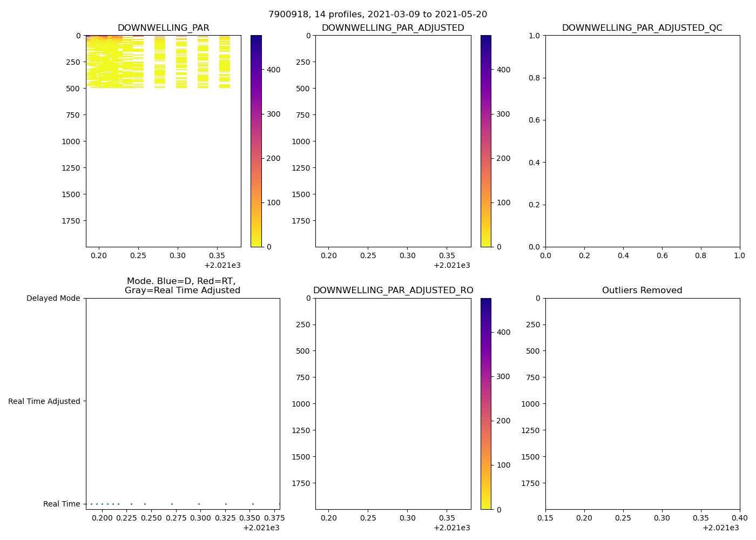Select the Real Time Adjusted axis label
The width and height of the screenshot is (756, 540).
pyautogui.click(x=44, y=401)
